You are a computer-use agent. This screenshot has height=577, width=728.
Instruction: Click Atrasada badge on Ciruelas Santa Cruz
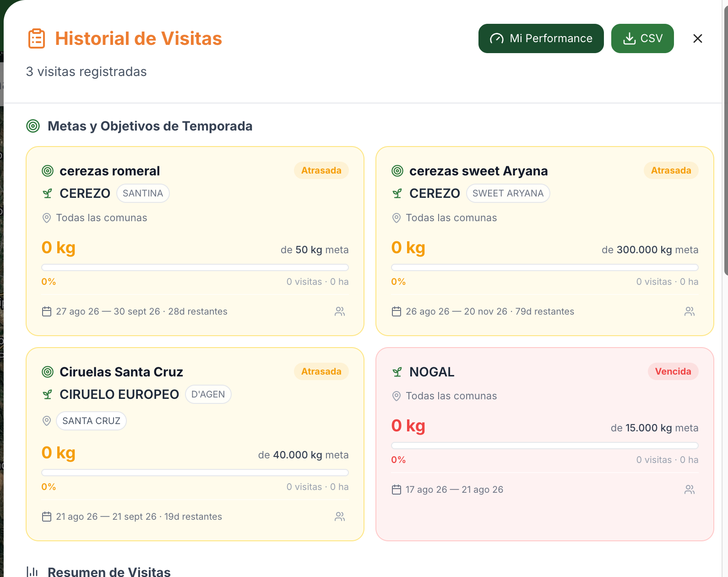click(x=321, y=371)
